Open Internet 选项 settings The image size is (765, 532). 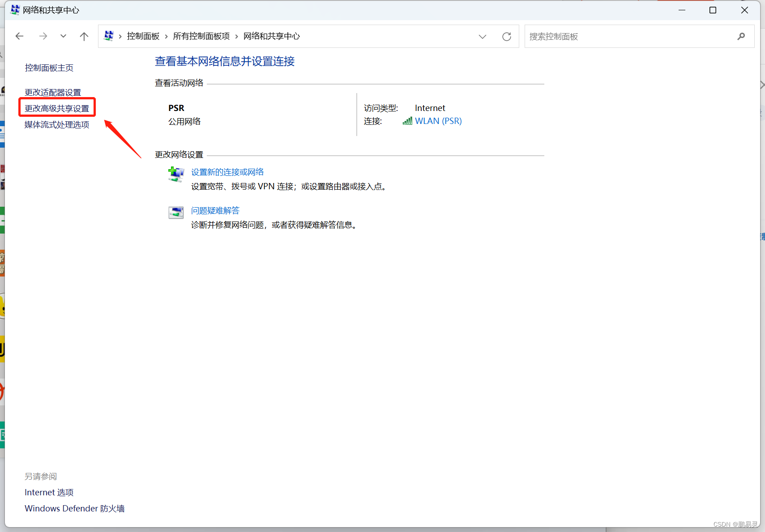[x=49, y=492]
